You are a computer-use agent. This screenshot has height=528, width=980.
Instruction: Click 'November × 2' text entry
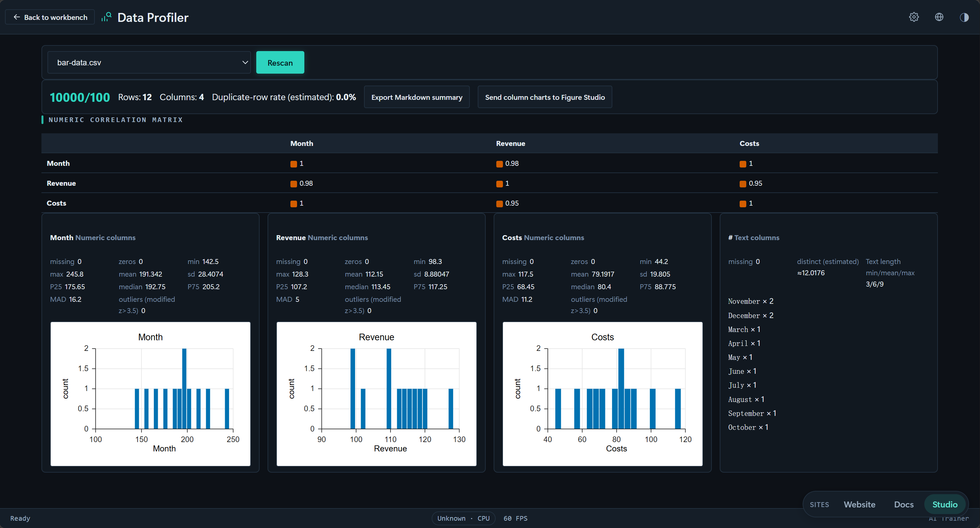(x=750, y=301)
